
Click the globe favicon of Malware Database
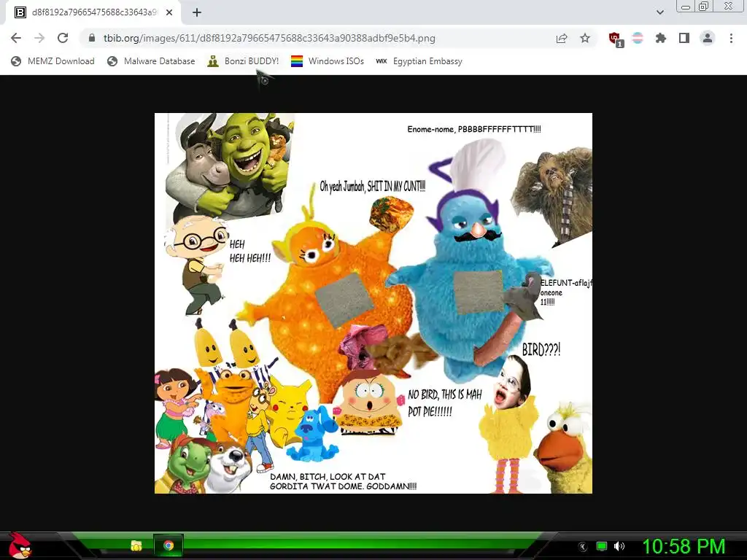(112, 61)
